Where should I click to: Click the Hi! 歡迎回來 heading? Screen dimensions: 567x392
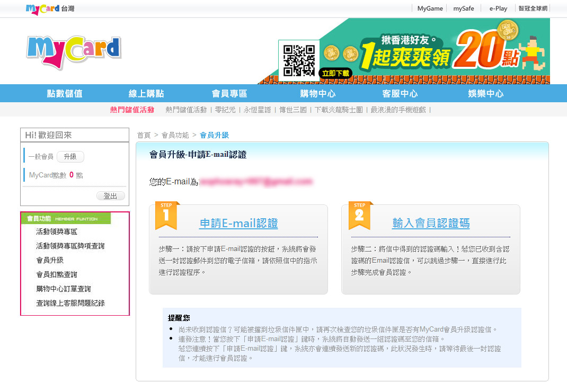[48, 135]
